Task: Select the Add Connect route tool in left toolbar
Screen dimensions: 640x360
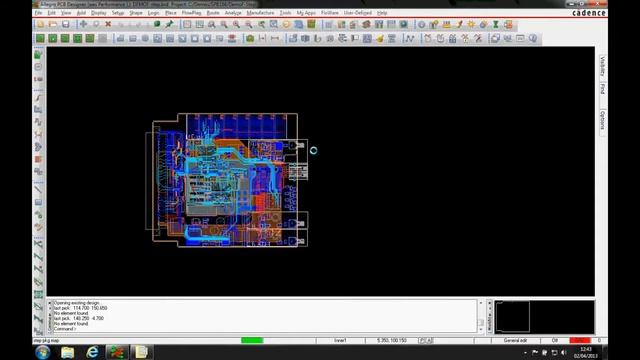Action: point(38,98)
